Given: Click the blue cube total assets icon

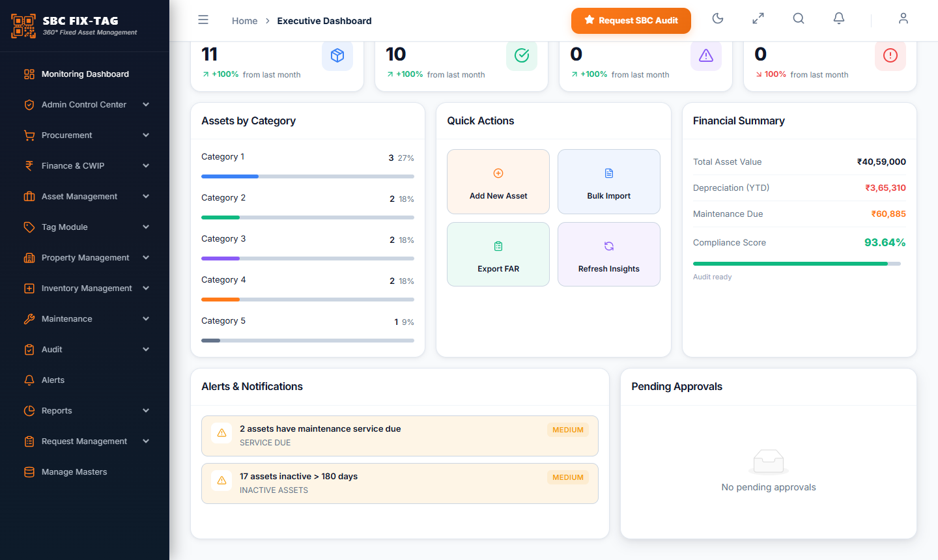Looking at the screenshot, I should (337, 55).
